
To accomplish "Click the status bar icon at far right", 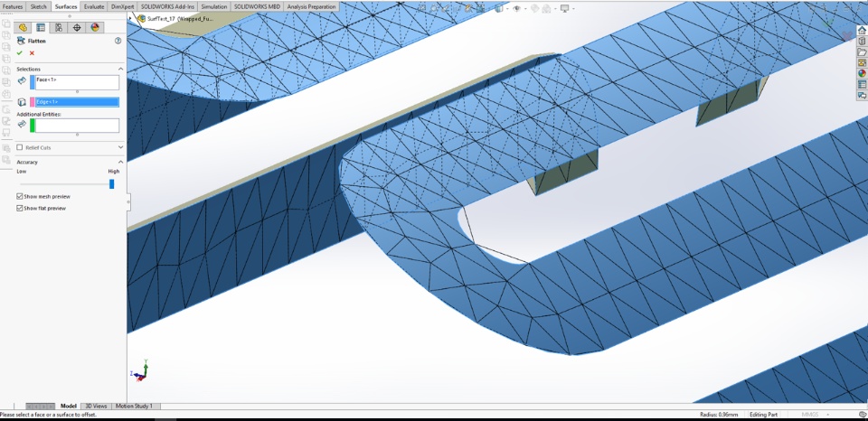I will coord(862,415).
